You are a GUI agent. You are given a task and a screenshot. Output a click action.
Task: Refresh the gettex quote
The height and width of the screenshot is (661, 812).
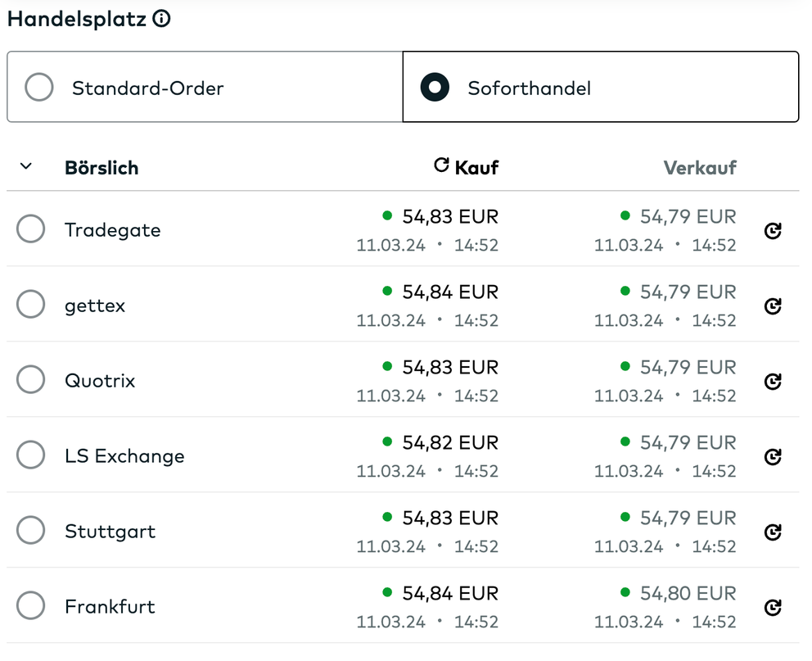[772, 306]
